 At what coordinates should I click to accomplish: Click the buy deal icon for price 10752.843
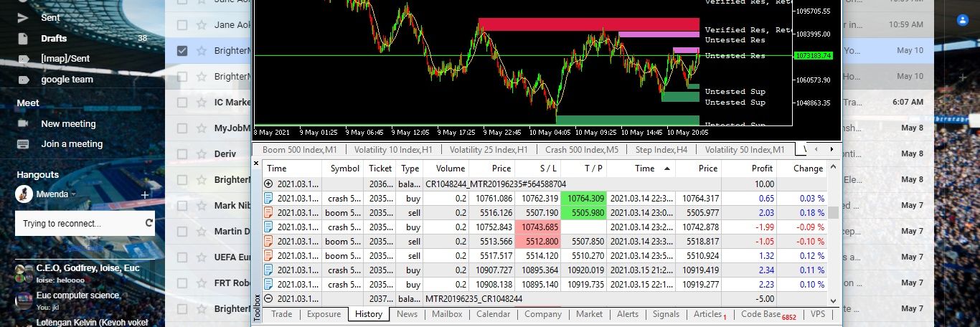[x=269, y=227]
